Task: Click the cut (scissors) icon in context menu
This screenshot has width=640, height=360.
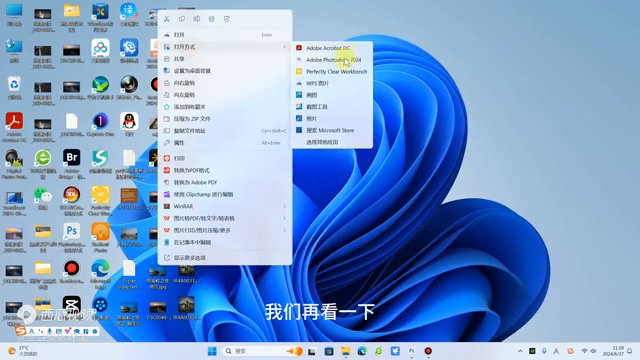Action: pyautogui.click(x=167, y=19)
